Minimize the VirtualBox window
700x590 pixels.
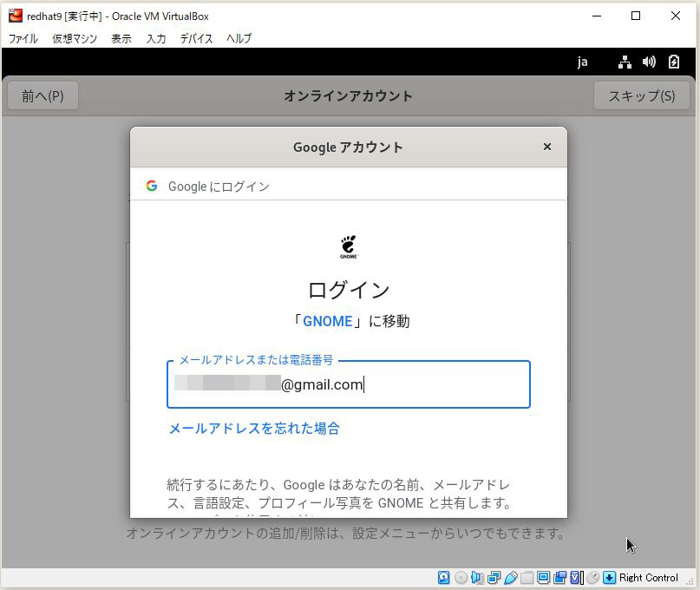tap(597, 16)
